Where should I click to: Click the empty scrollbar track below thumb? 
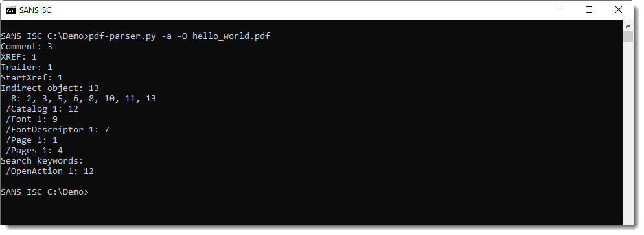click(628, 132)
